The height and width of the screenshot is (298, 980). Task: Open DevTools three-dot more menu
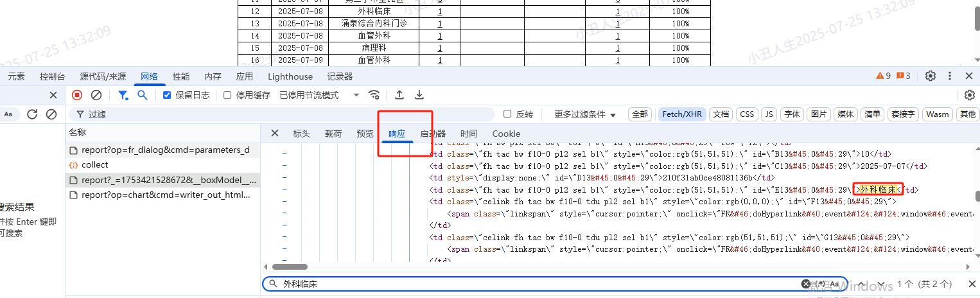950,76
